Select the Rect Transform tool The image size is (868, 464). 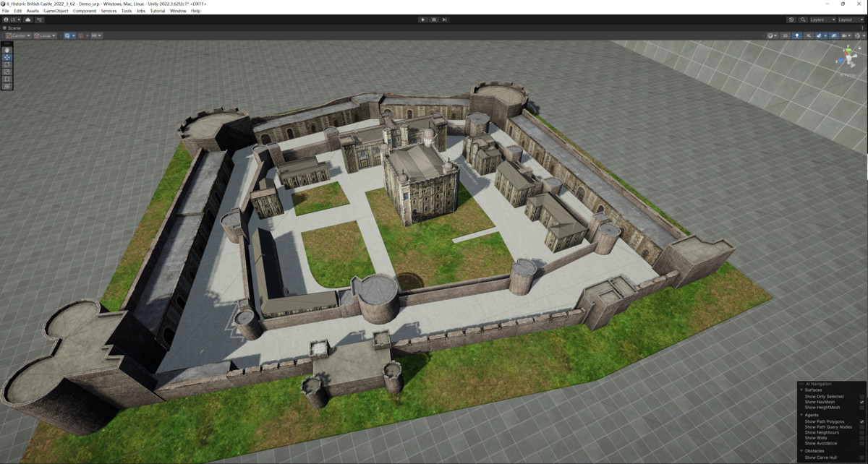[x=7, y=79]
